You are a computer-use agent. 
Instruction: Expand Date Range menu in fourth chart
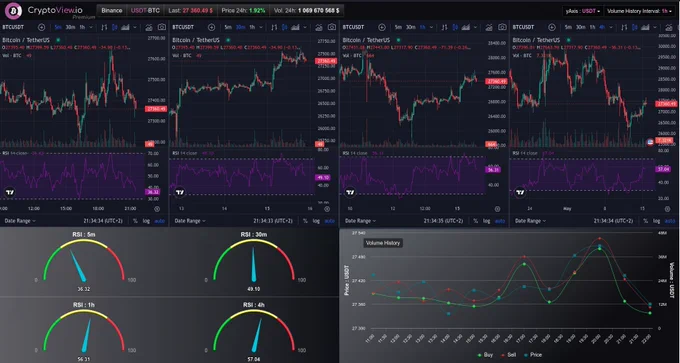530,221
